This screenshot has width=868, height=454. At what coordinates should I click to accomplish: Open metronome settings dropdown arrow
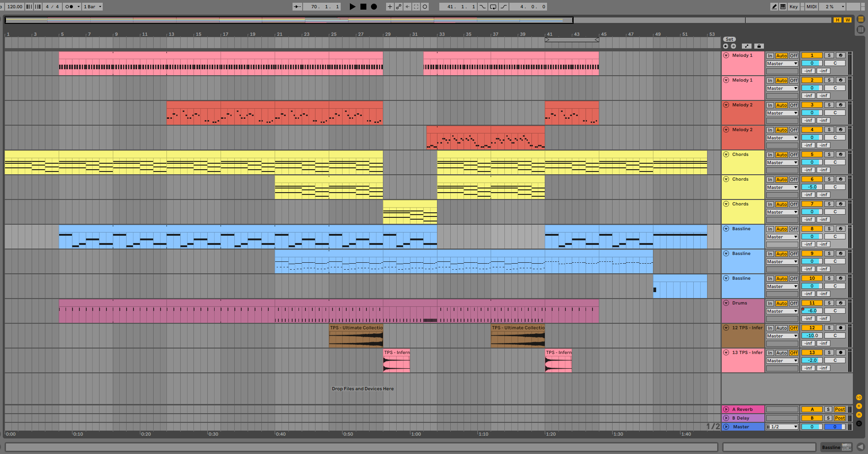[x=78, y=6]
